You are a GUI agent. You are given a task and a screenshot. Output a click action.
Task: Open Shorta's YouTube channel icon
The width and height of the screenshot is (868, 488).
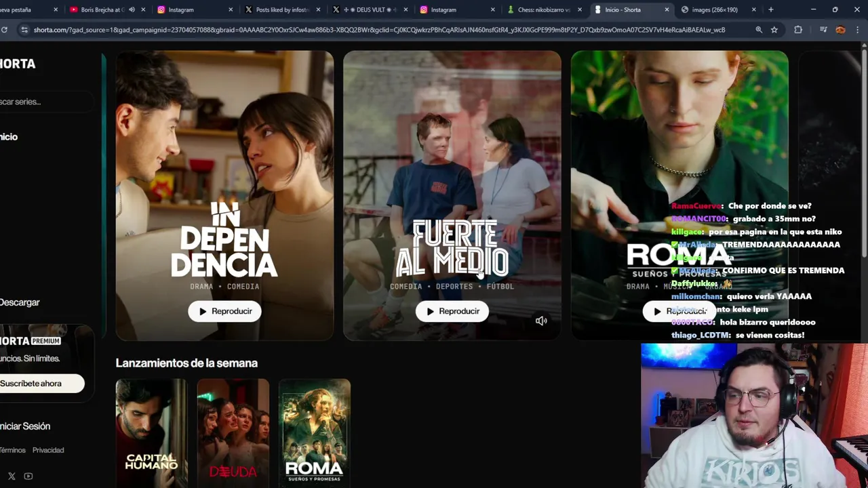coord(28,476)
